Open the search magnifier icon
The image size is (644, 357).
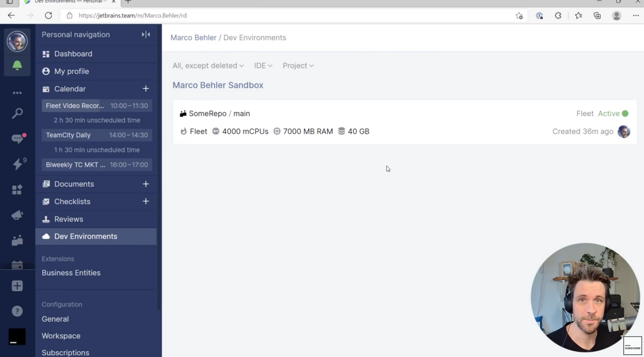click(x=17, y=113)
